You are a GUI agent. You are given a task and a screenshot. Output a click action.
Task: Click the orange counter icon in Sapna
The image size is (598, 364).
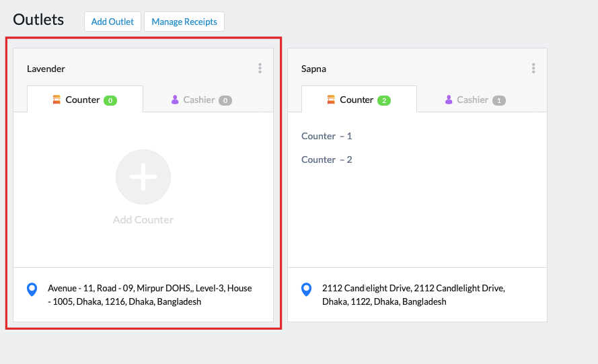(x=331, y=100)
